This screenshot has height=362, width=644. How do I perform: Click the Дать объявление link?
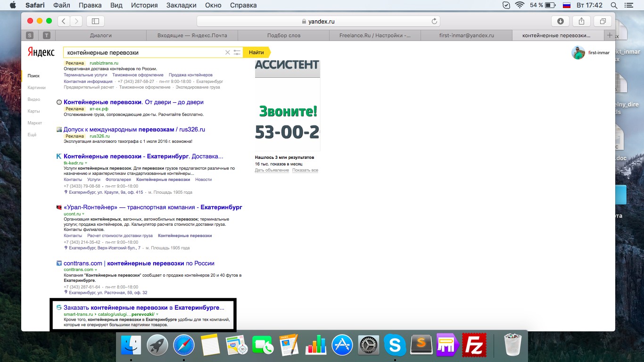(x=272, y=170)
